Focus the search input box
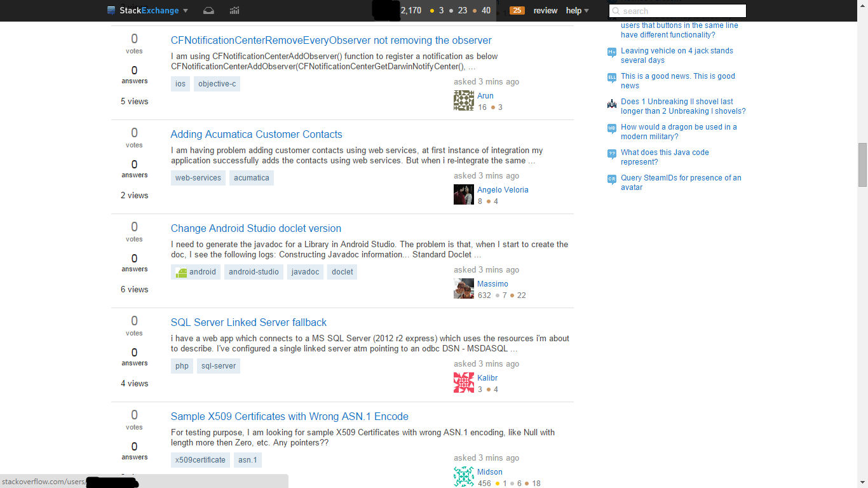Image resolution: width=868 pixels, height=488 pixels. click(677, 11)
